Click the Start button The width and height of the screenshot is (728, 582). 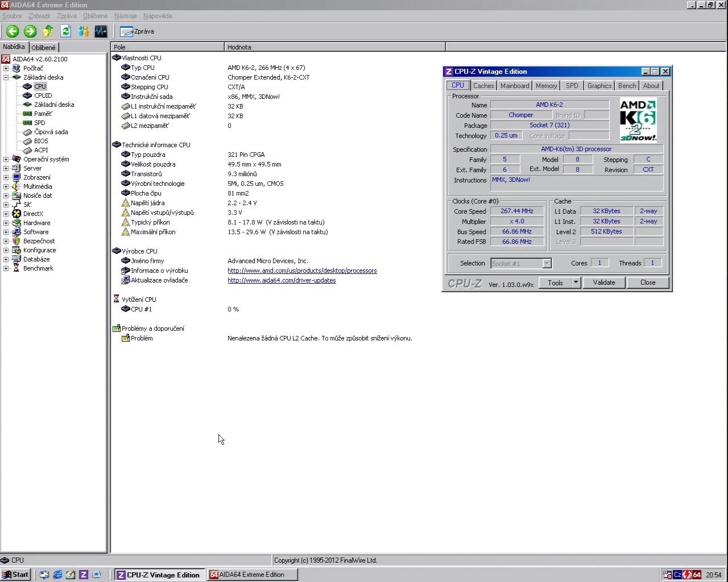(x=15, y=575)
